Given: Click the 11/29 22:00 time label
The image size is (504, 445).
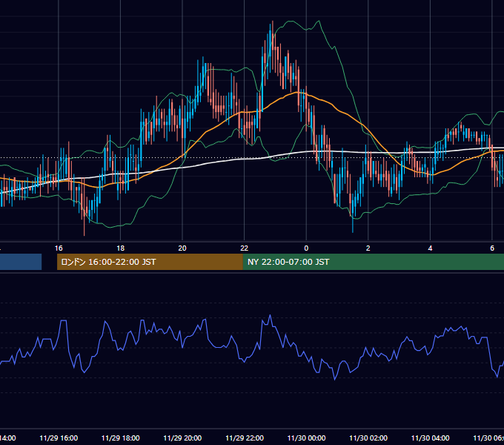Looking at the screenshot, I should click(x=245, y=438).
